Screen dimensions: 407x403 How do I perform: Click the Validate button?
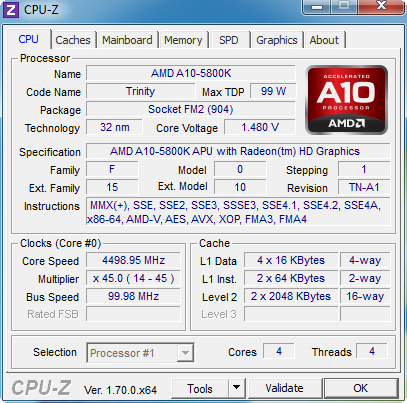(x=284, y=388)
